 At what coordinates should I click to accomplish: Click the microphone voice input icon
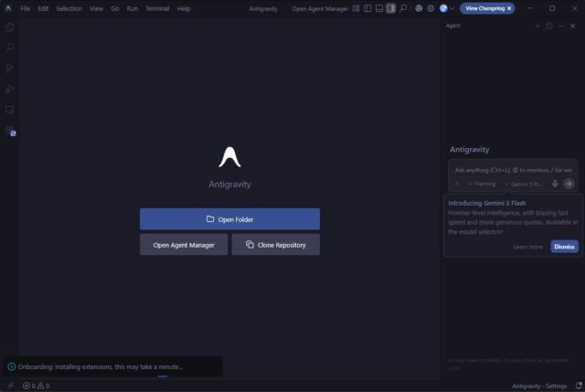pos(555,184)
